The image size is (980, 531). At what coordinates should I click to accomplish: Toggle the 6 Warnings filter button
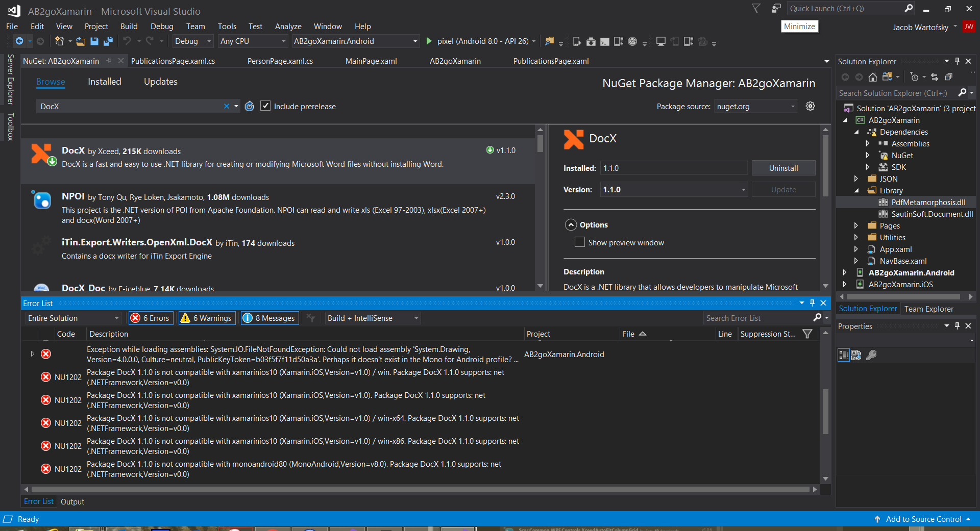point(207,318)
